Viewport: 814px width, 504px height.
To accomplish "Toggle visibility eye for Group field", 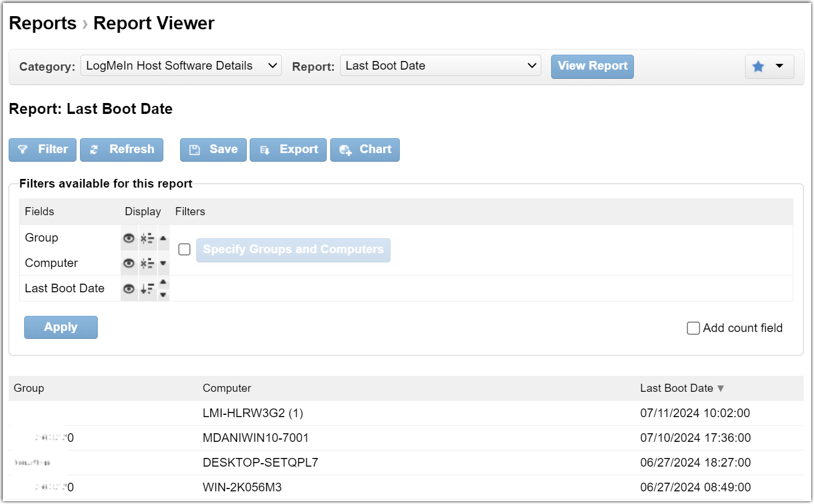I will [x=129, y=238].
